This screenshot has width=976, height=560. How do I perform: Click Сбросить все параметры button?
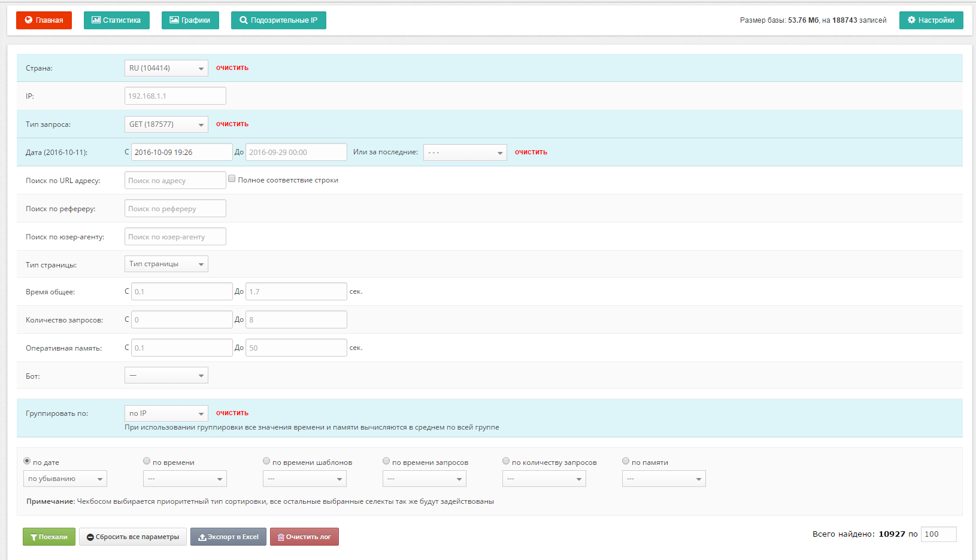coord(133,537)
